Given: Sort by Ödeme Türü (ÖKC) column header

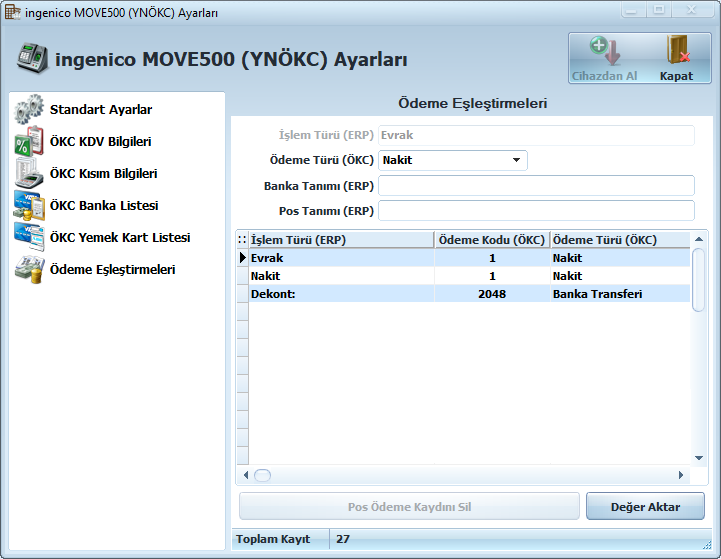Looking at the screenshot, I should tap(620, 240).
